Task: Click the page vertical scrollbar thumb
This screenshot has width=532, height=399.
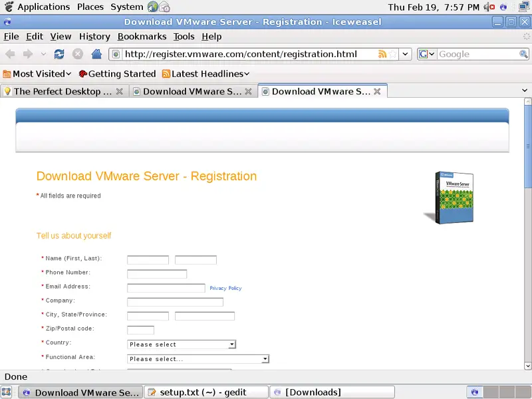Action: pos(527,146)
